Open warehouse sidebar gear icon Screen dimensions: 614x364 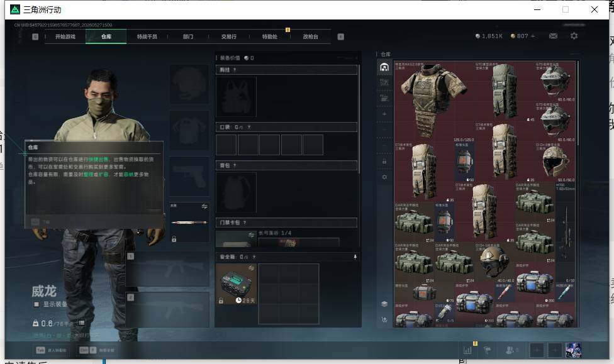384,177
